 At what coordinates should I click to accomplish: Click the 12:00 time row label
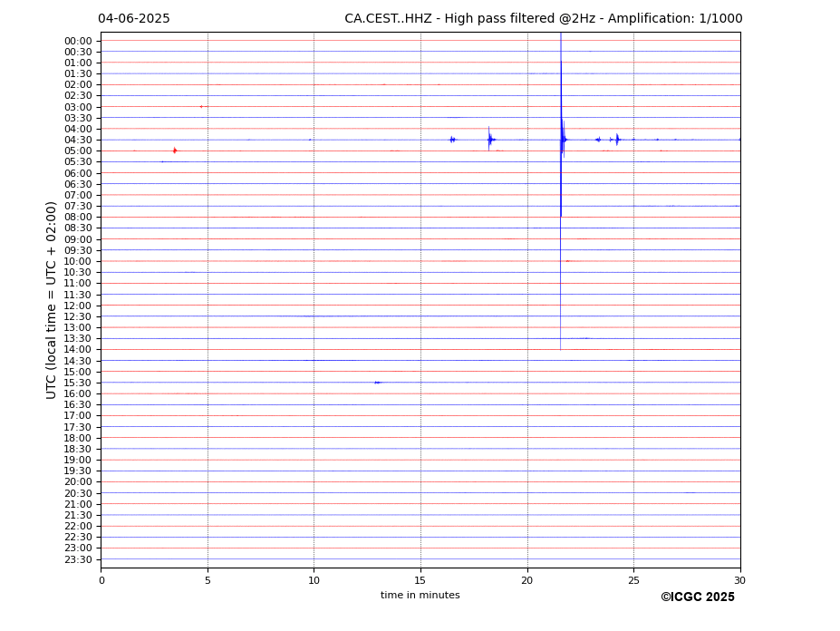pos(78,306)
